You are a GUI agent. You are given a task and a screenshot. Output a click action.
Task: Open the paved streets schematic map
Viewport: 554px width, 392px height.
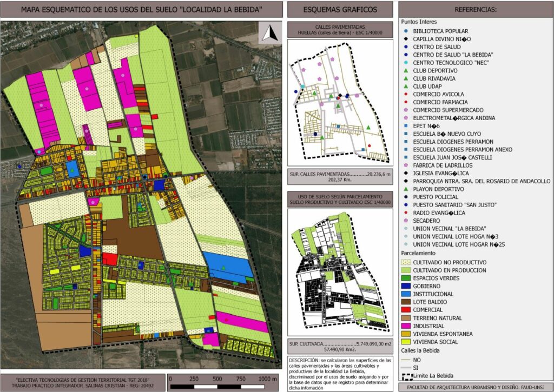(340, 102)
